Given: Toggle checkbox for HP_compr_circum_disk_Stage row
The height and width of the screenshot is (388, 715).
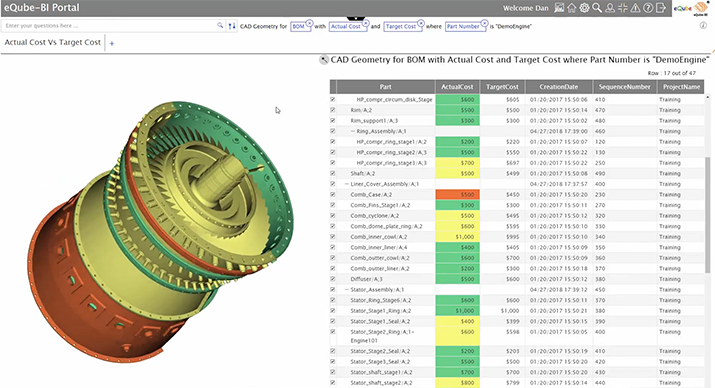Looking at the screenshot, I should 332,99.
